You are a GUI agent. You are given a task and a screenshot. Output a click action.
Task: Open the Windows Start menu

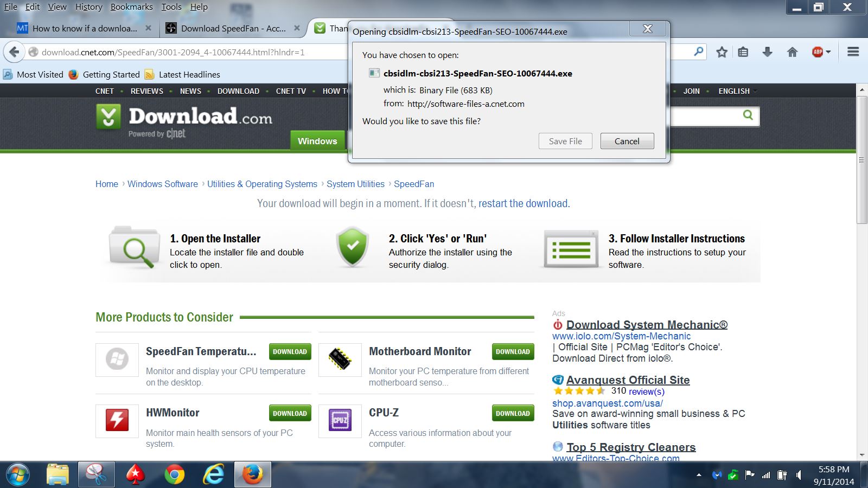point(18,475)
